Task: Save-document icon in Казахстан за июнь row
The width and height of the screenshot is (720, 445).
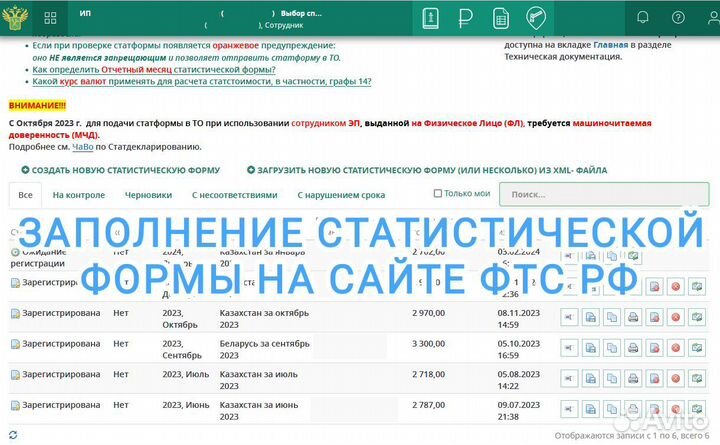Action: click(x=591, y=409)
